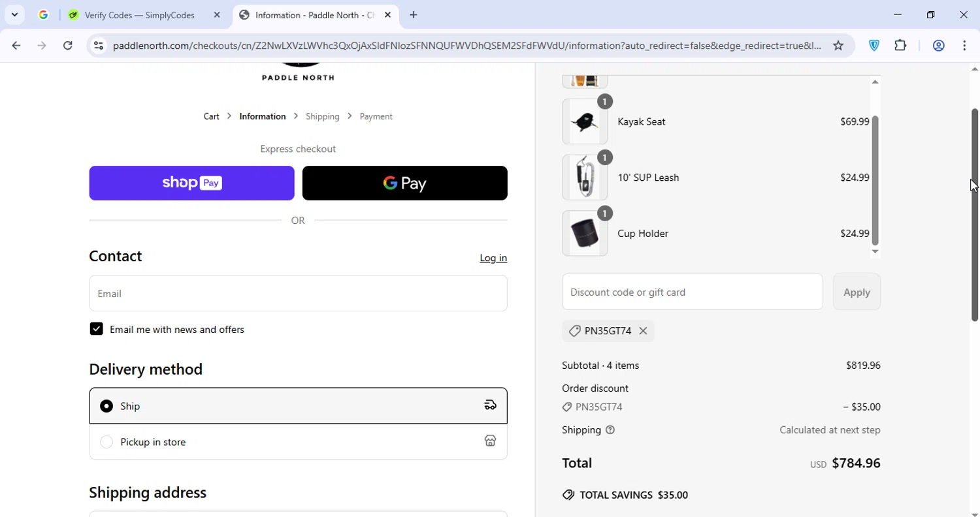
Task: Click the Kayak Seat thumbnail
Action: [x=585, y=121]
